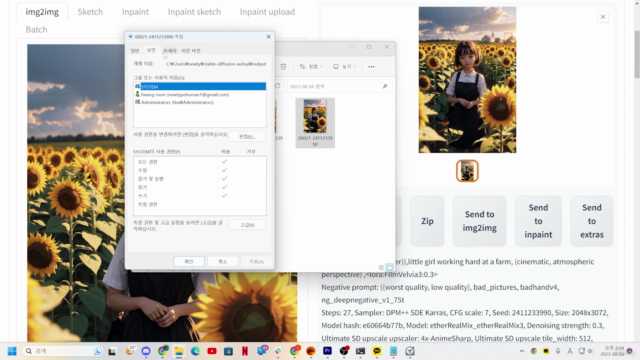Click the Send to img2img button

click(x=480, y=221)
